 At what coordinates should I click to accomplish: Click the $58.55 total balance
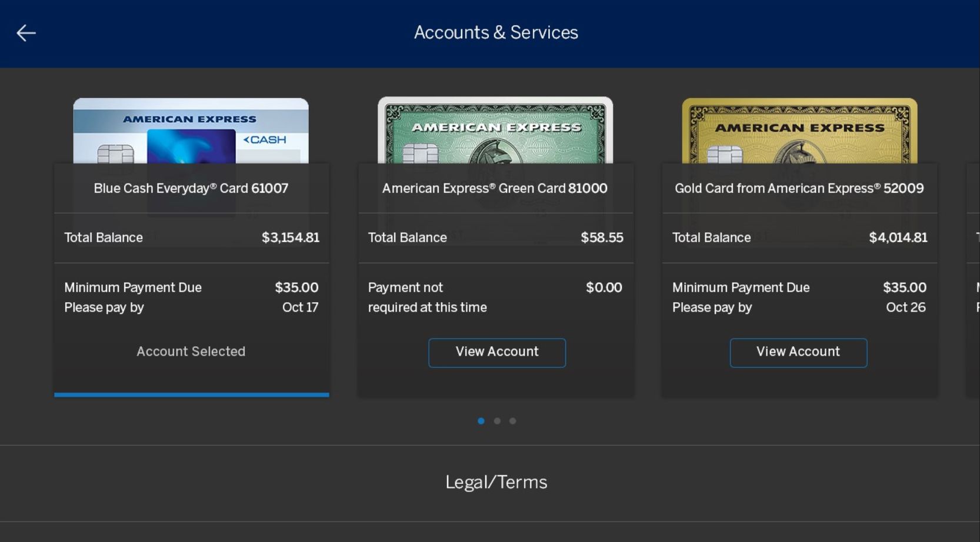point(602,237)
